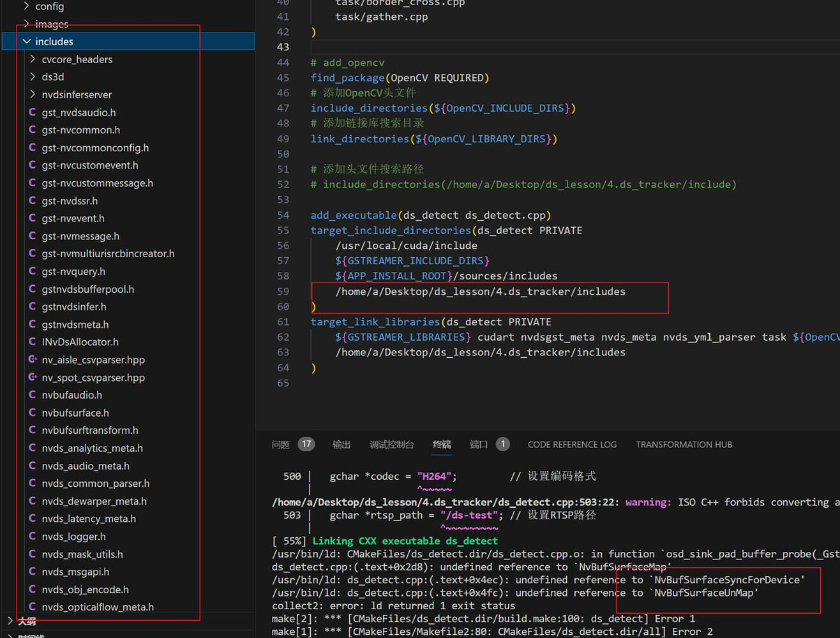Click the C icon beside nvds_logger.h
Screen dimensions: 840x638
[x=32, y=537]
